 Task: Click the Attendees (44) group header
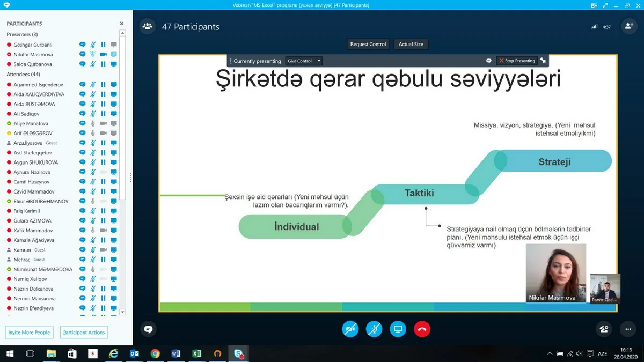[23, 75]
